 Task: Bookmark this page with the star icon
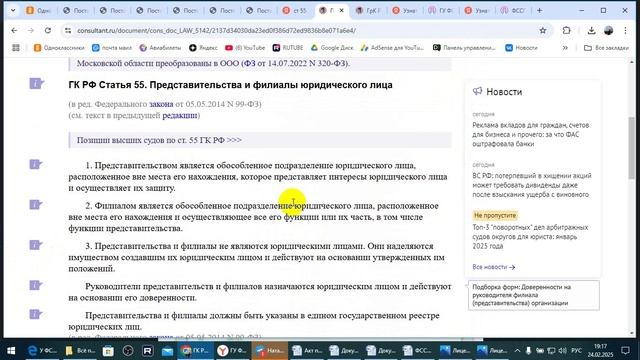pos(543,31)
